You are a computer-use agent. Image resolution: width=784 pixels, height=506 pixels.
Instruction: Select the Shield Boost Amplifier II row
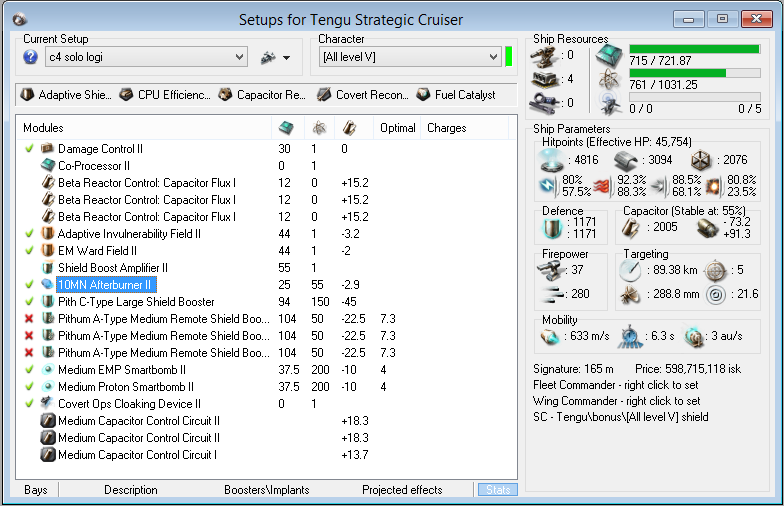click(x=266, y=268)
